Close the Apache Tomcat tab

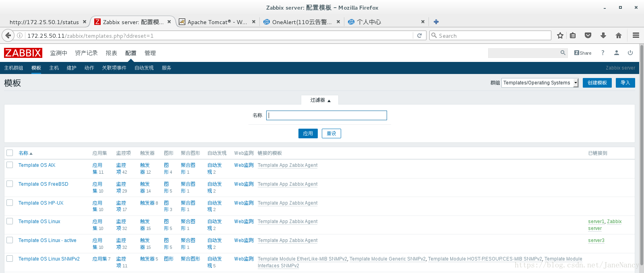[254, 22]
